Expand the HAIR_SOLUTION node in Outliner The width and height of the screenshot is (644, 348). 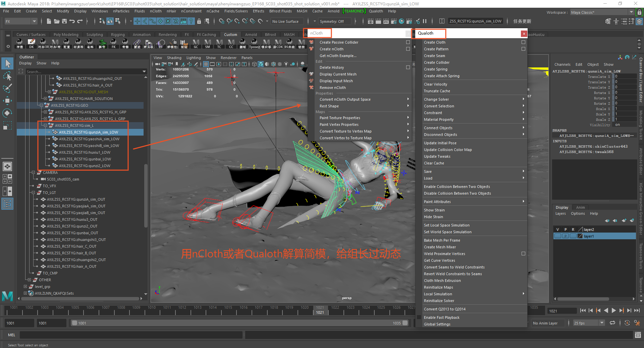pos(45,99)
